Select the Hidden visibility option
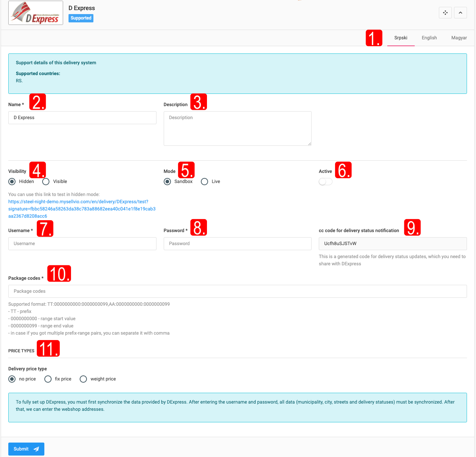Viewport: 476px width, 457px height. pyautogui.click(x=12, y=182)
